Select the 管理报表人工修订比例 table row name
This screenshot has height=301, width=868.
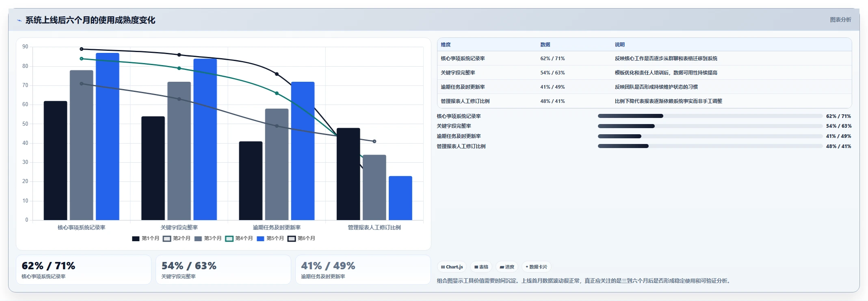point(465,101)
